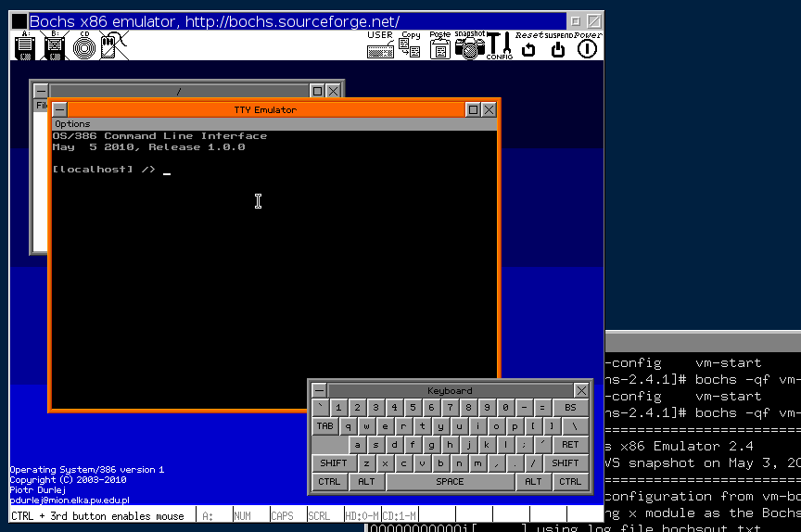This screenshot has height=532, width=801.
Task: Click the Copy clipboard icon
Action: (x=410, y=45)
